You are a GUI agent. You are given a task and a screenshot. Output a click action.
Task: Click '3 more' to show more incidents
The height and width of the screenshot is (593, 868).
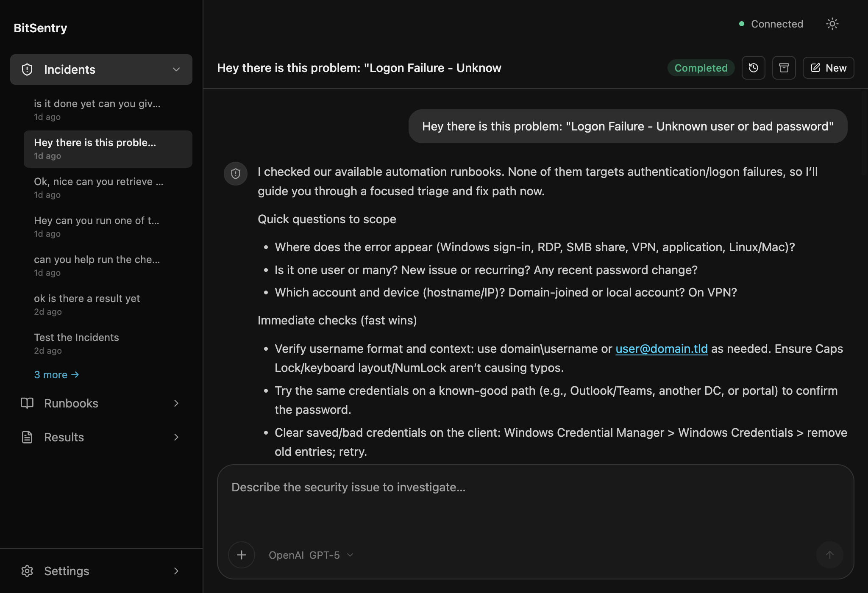(57, 374)
